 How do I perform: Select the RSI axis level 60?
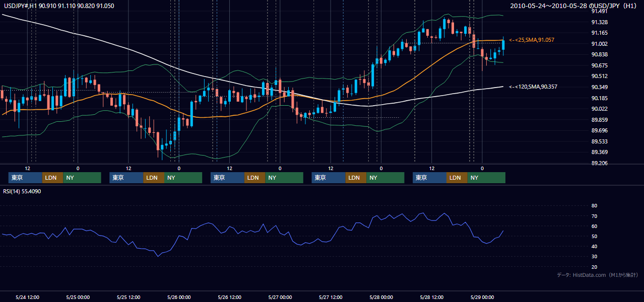click(594, 226)
